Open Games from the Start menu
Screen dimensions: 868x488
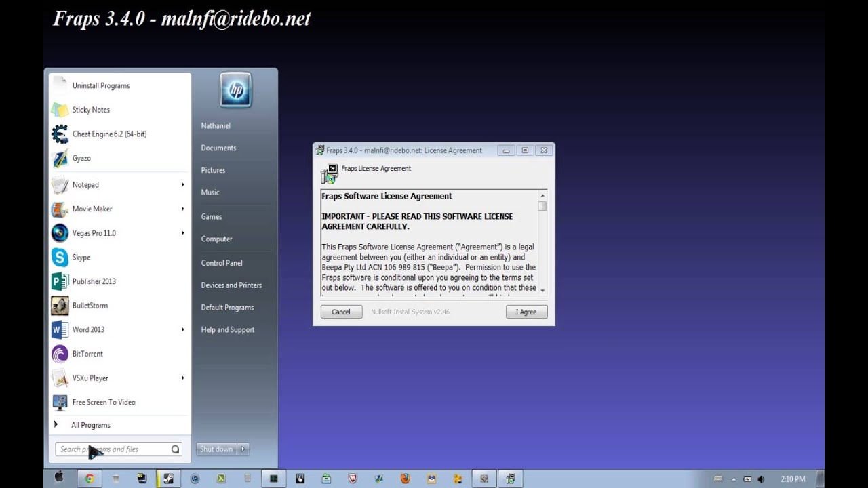coord(212,217)
